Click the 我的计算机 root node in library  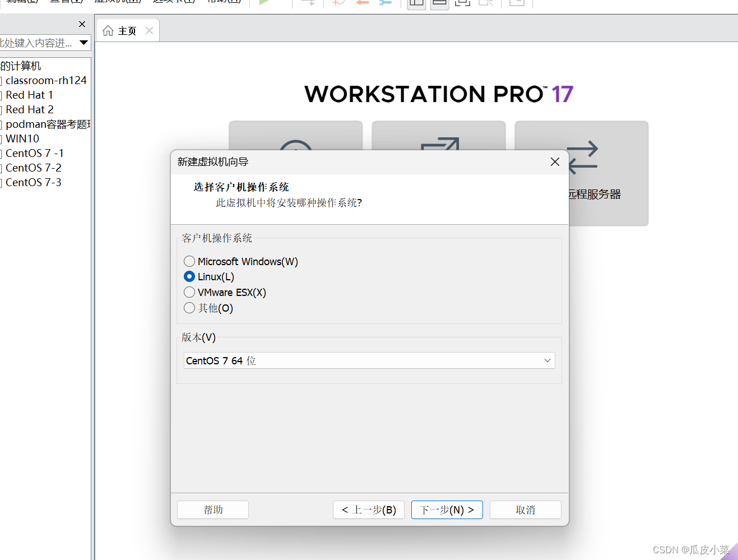coord(21,66)
